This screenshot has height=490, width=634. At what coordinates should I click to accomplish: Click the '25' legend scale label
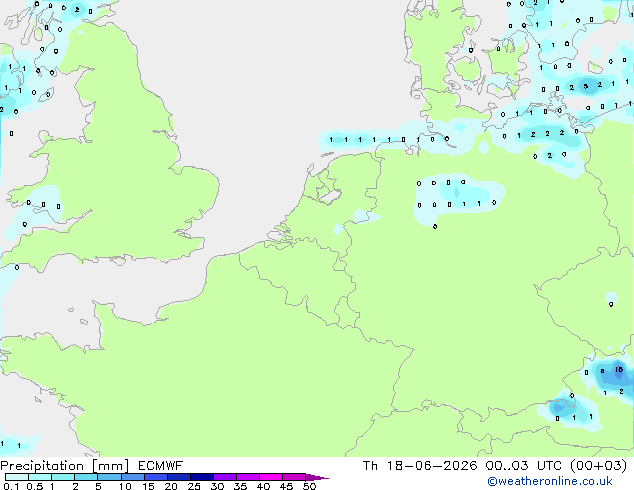click(x=194, y=486)
